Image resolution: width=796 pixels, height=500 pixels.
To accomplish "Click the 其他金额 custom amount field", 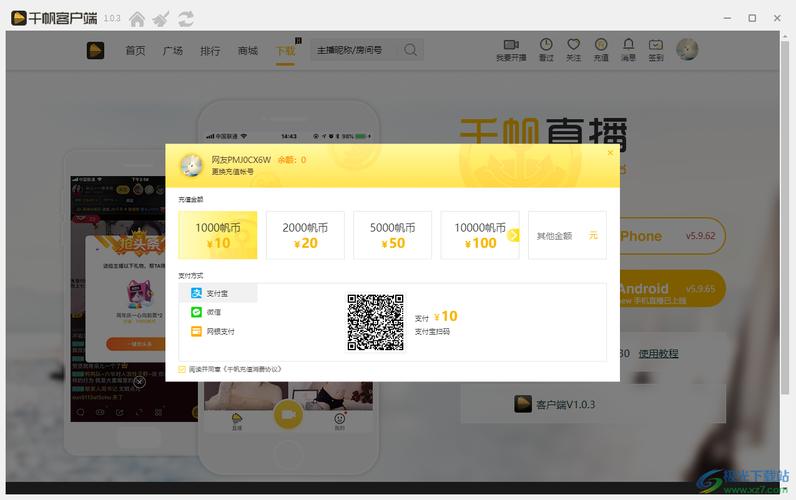I will (x=566, y=235).
